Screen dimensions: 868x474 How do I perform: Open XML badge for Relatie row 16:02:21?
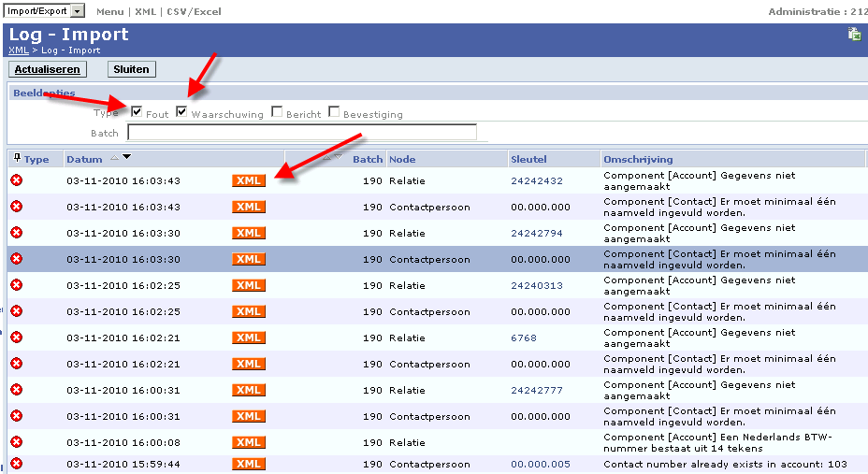pyautogui.click(x=249, y=338)
